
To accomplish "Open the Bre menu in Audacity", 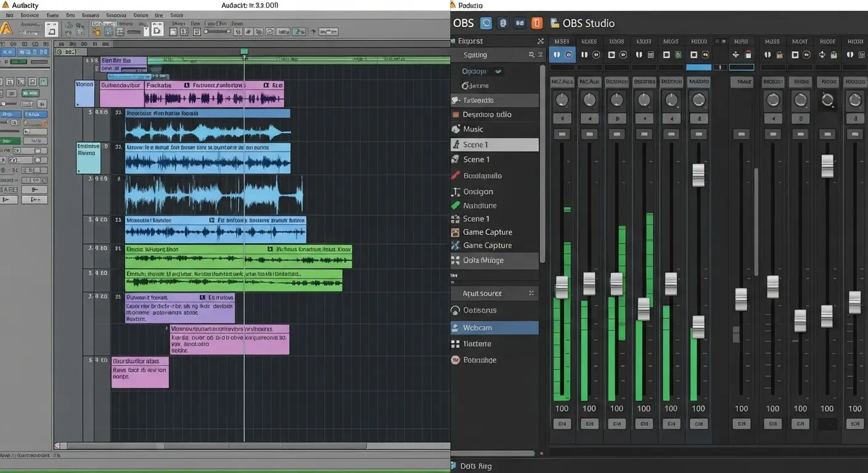I will point(159,15).
